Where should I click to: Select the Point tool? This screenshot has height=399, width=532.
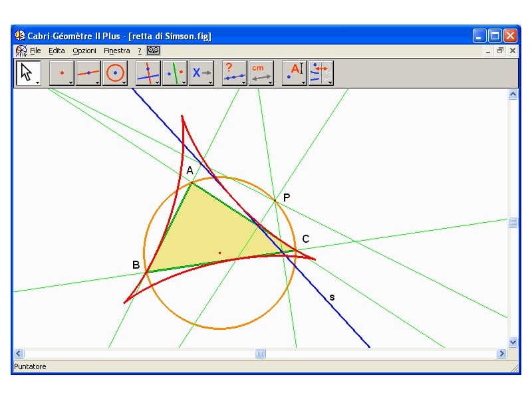(62, 72)
